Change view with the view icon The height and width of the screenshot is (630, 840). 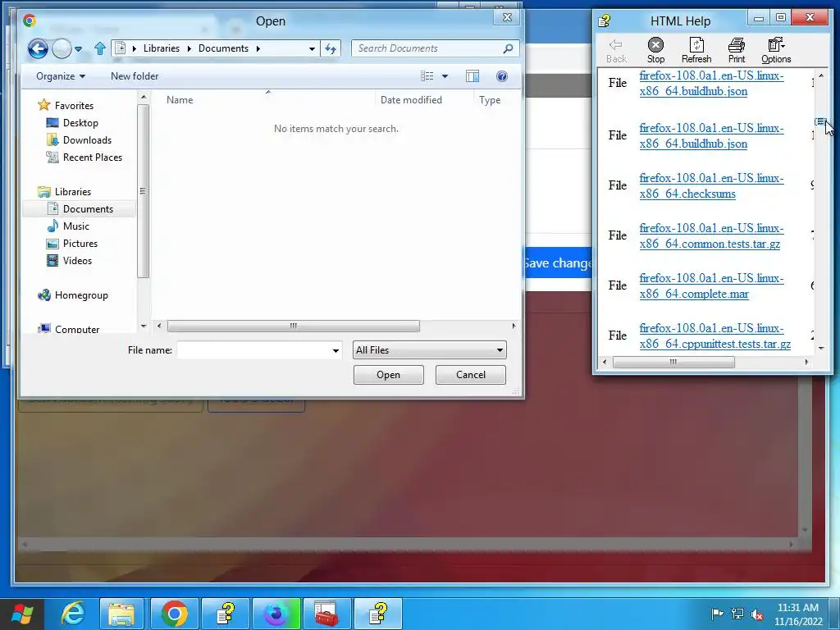(x=427, y=76)
